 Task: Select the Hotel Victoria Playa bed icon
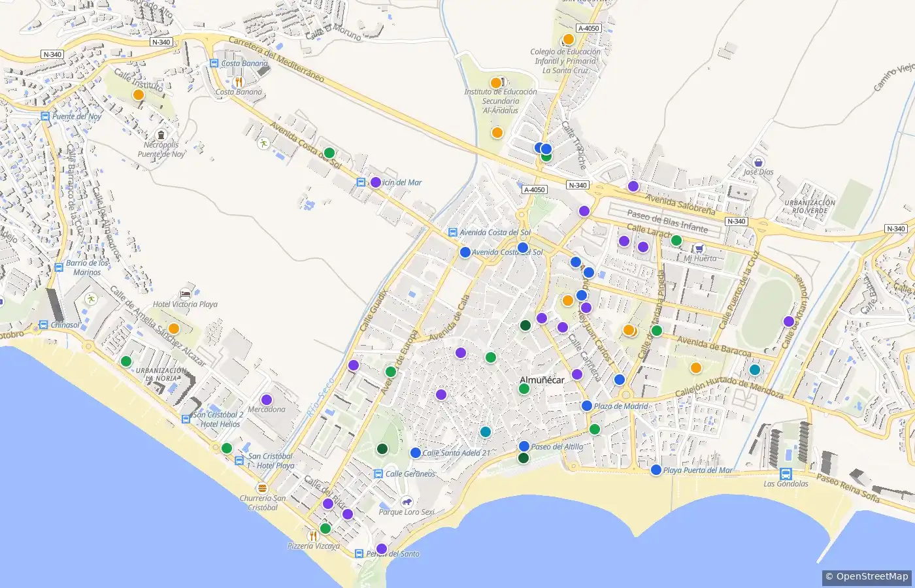coord(186,294)
